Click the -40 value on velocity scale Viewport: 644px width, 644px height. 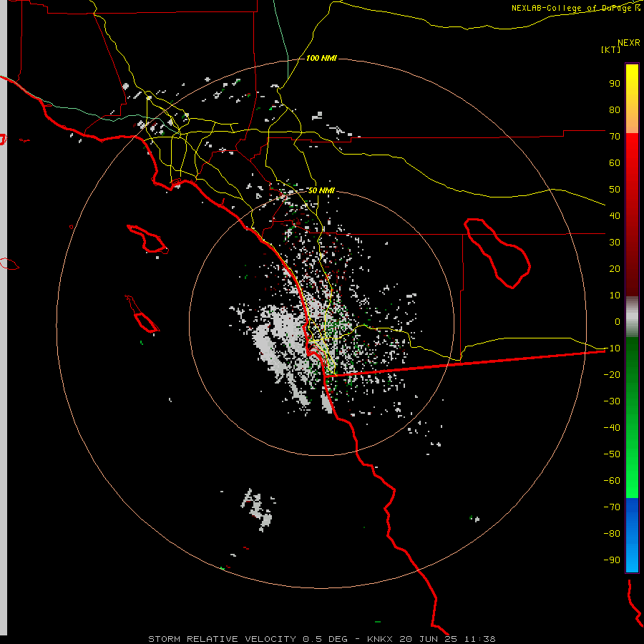tap(612, 428)
